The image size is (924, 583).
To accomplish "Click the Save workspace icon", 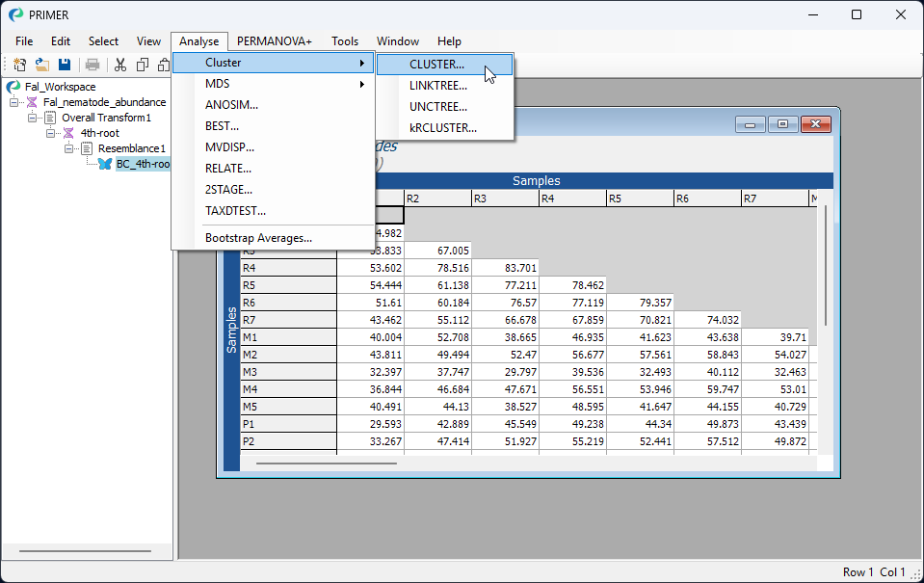I will click(65, 64).
